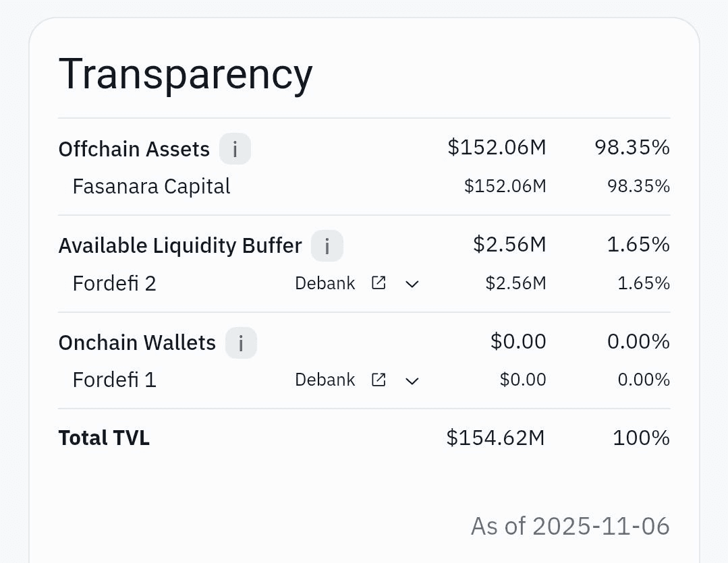
Task: Open Debank link for Fordefi 1
Action: click(325, 380)
